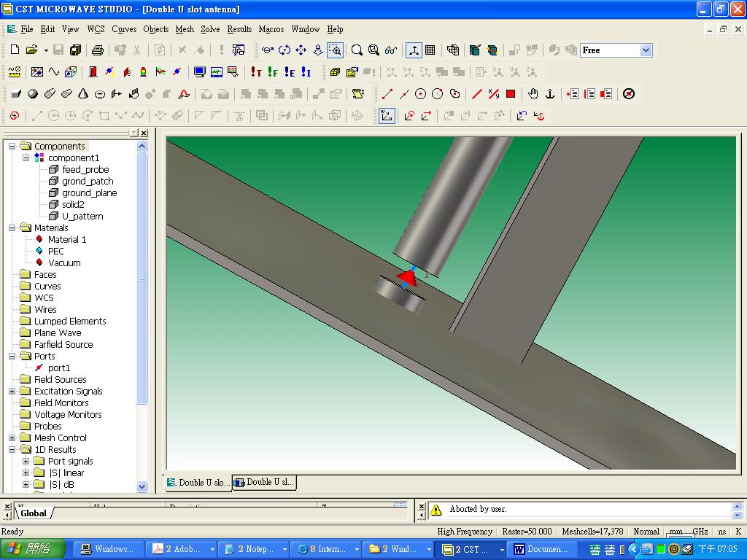Screen dimensions: 747x560
Task: Open the File menu
Action: tap(27, 29)
